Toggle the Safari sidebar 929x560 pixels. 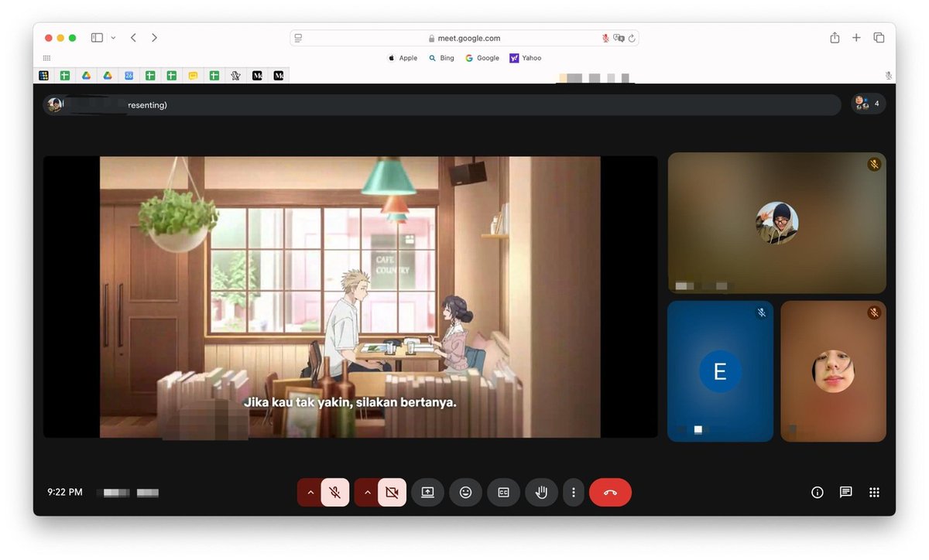click(x=97, y=37)
